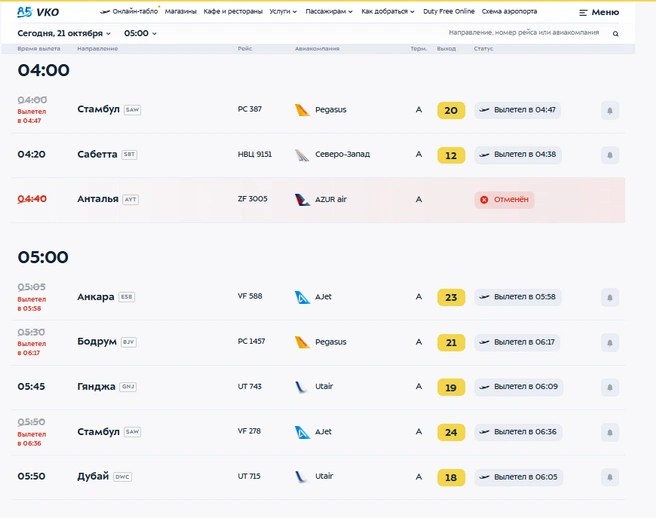Click the DWC airport code tag

pos(122,477)
